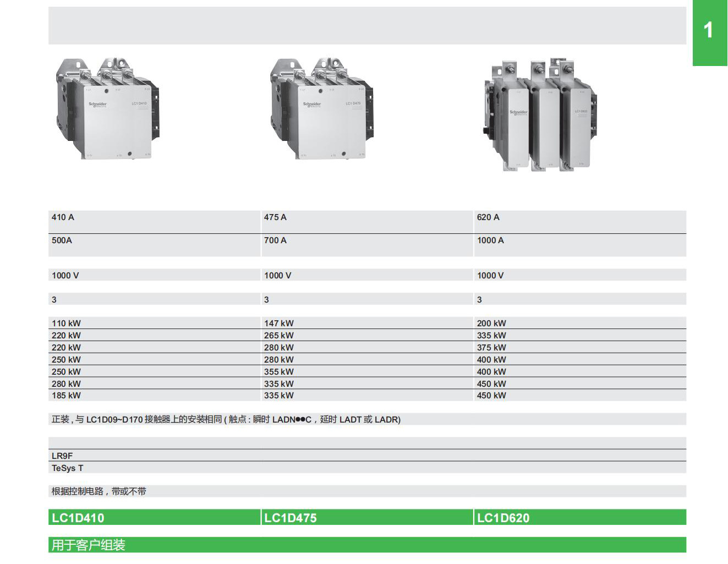Click the LR9F thermal relay entry
The image size is (728, 564).
pyautogui.click(x=62, y=456)
